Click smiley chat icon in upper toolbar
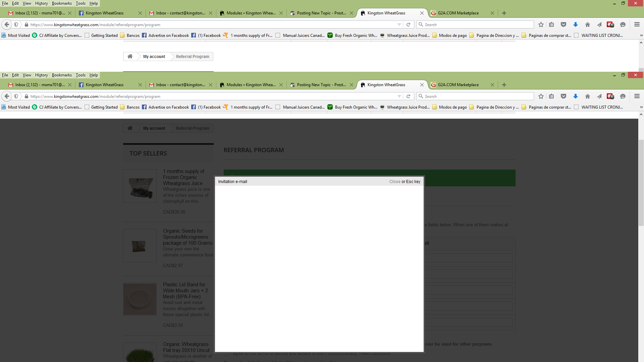This screenshot has width=644, height=362. pos(623,25)
